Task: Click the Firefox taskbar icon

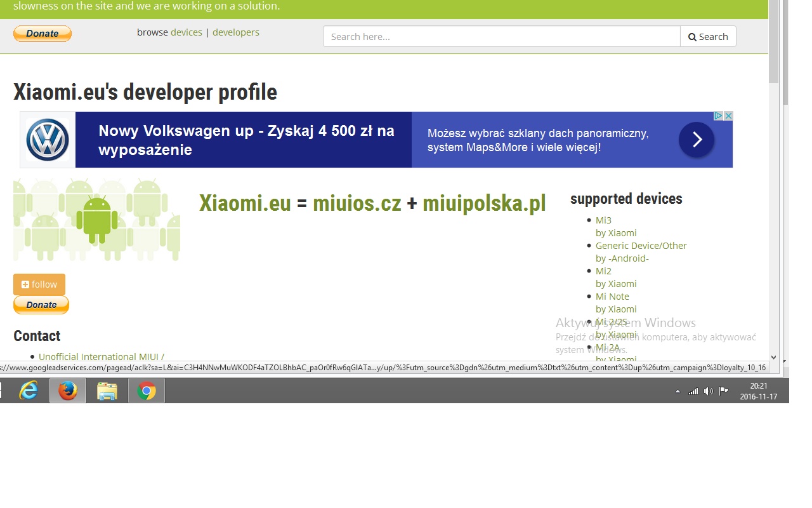Action: 68,391
